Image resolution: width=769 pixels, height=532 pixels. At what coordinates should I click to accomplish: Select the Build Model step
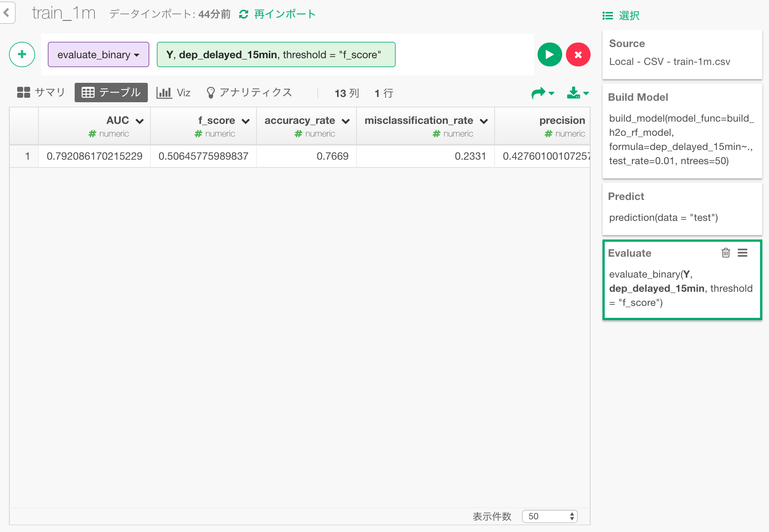(682, 131)
